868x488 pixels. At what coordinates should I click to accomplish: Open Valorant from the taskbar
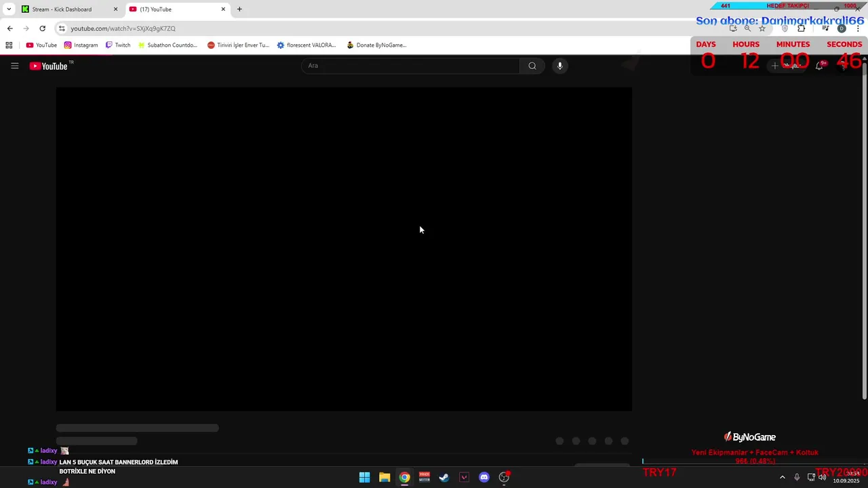coord(464,477)
